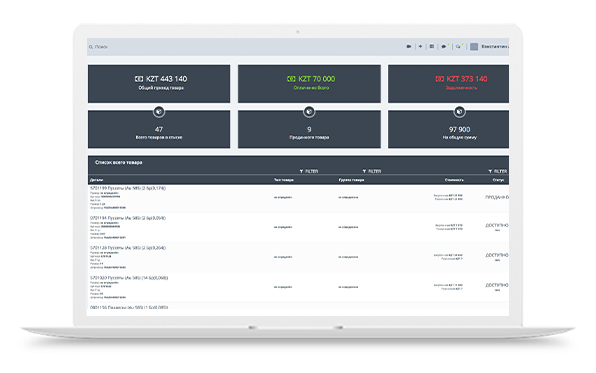This screenshot has width=596, height=373.
Task: Open the KZT 443 140 total card
Action: 159,84
